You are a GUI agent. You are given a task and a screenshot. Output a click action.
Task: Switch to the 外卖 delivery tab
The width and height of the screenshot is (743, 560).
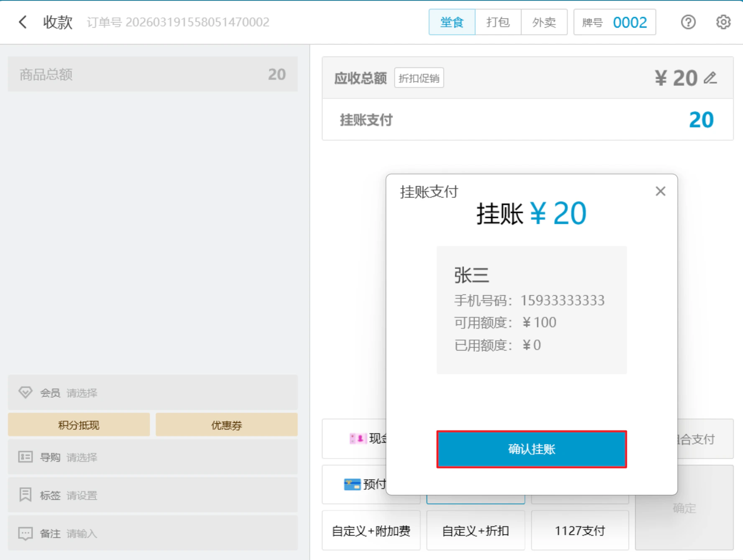(544, 22)
